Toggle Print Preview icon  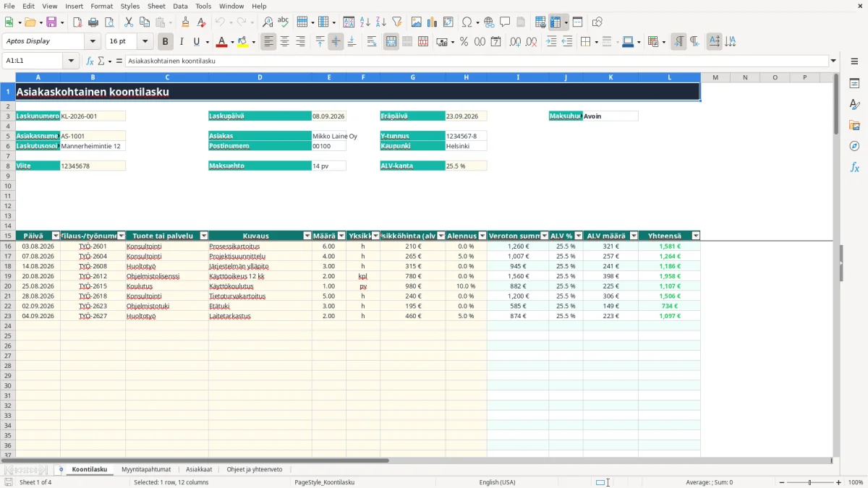(x=109, y=22)
